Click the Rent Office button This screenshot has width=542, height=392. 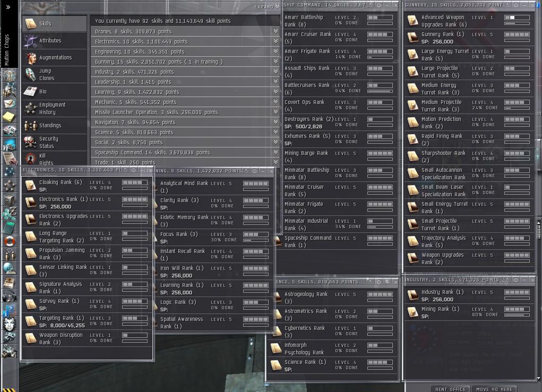click(450, 389)
